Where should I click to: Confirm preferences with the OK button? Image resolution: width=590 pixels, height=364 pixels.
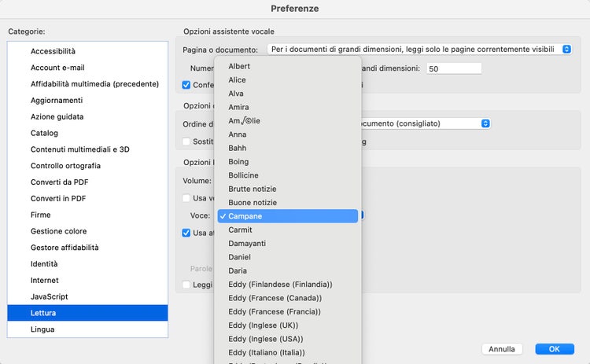(554, 349)
